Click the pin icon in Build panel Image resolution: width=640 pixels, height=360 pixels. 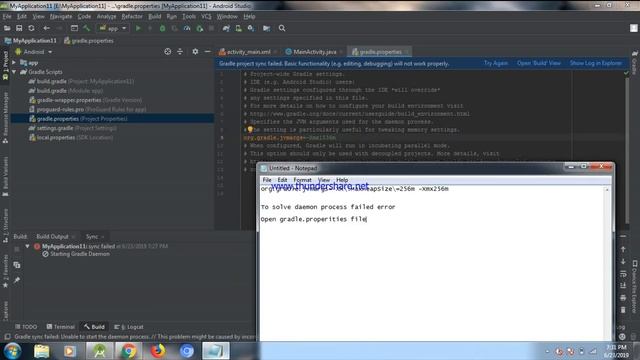pos(17,280)
